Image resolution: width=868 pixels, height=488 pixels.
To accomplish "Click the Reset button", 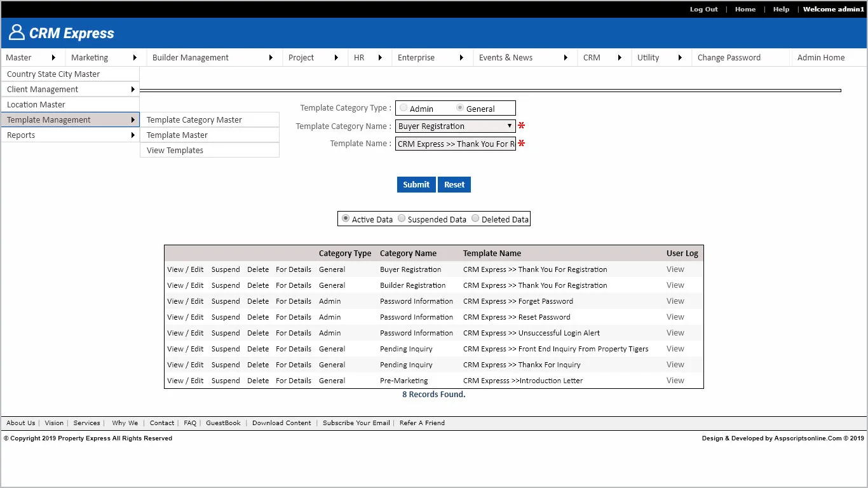I will pos(454,184).
